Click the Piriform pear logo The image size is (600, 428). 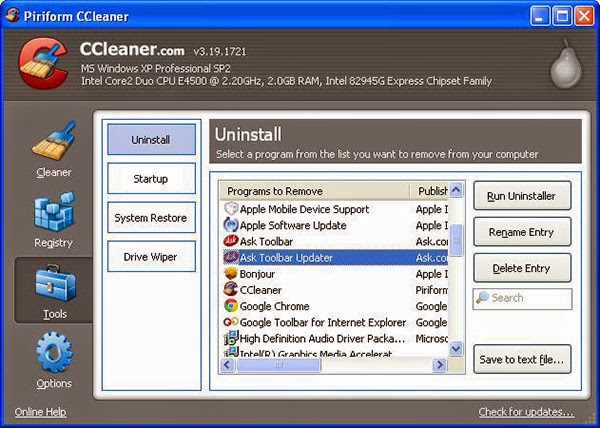[566, 64]
